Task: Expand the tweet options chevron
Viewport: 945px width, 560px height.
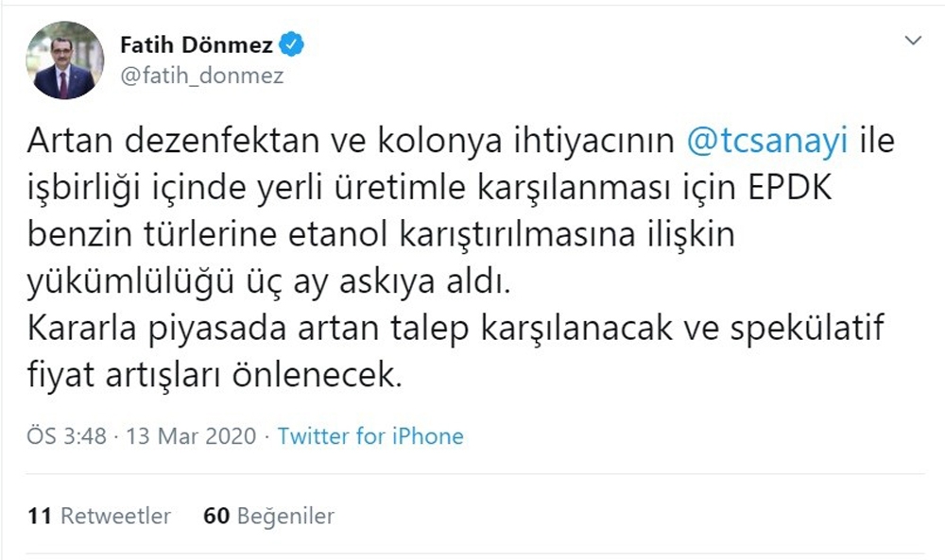Action: (912, 41)
